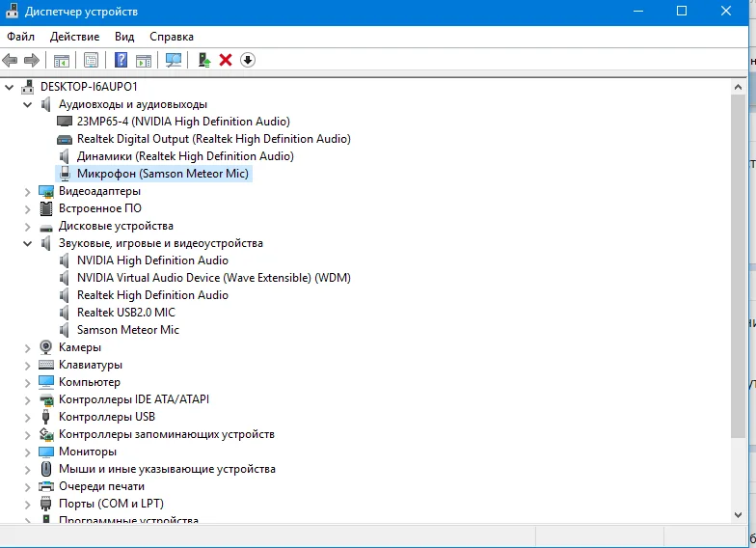Expand the Контроллеры USB category
The height and width of the screenshot is (548, 756).
[x=28, y=417]
